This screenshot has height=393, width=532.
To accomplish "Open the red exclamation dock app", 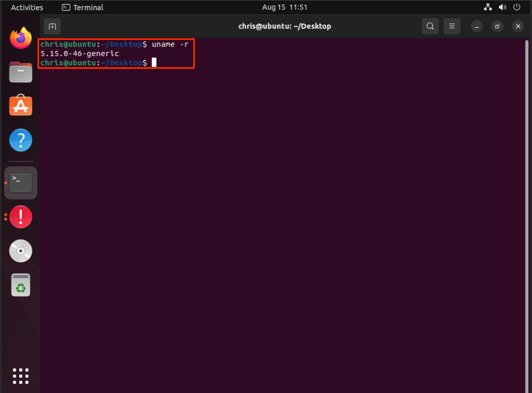I will pyautogui.click(x=21, y=217).
